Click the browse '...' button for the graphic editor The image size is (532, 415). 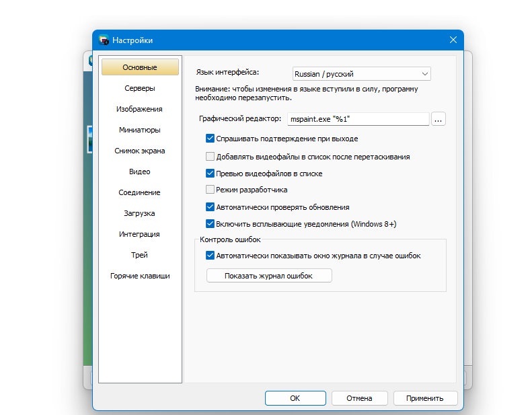point(438,120)
